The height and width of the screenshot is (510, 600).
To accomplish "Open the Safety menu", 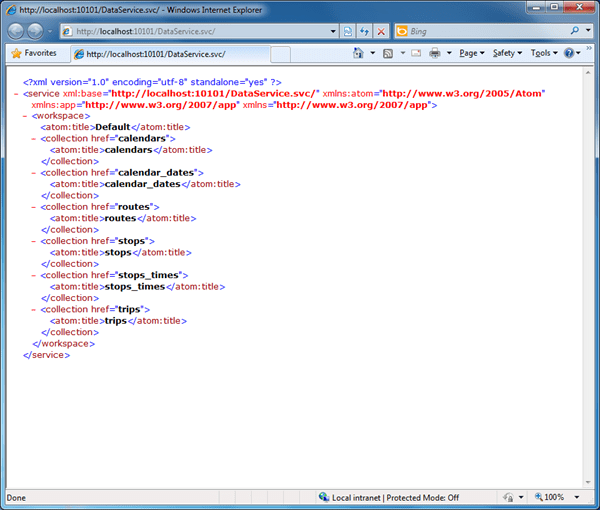I will pos(505,53).
